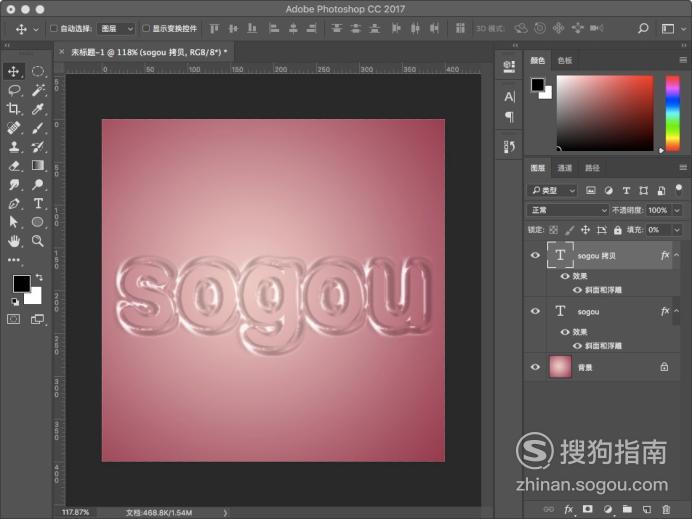Open the Paragraph panel icon
The height and width of the screenshot is (519, 692).
pyautogui.click(x=509, y=117)
